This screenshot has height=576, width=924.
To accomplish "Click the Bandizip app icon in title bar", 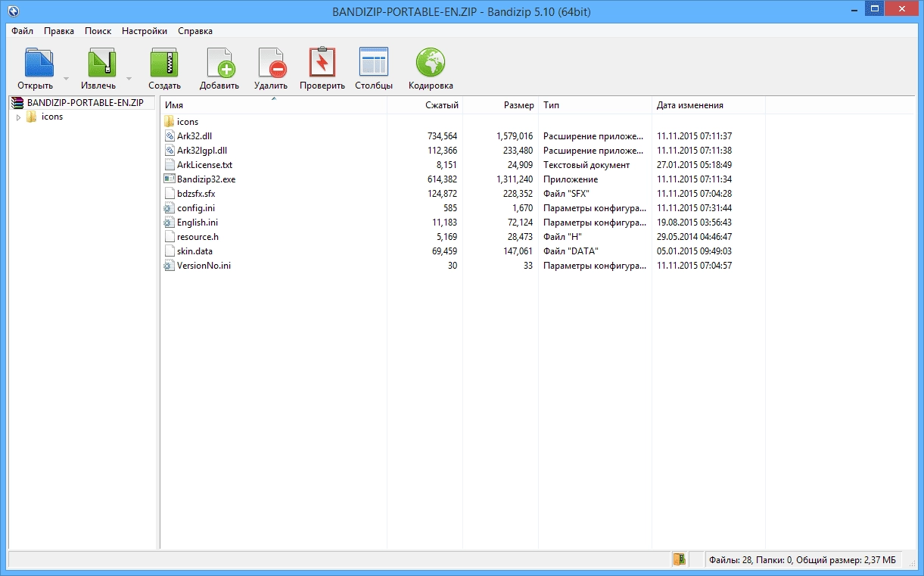I will [12, 10].
